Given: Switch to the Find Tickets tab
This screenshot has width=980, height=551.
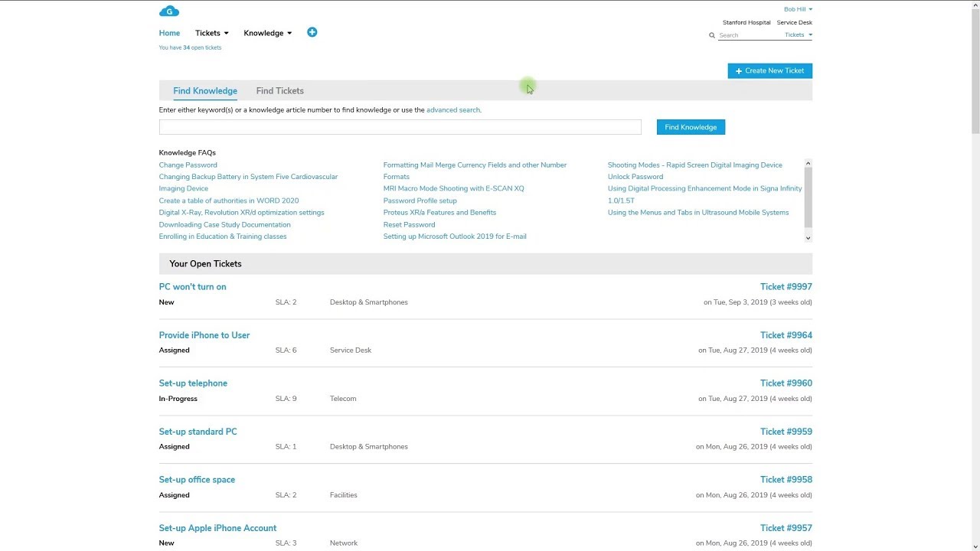Looking at the screenshot, I should click(279, 90).
